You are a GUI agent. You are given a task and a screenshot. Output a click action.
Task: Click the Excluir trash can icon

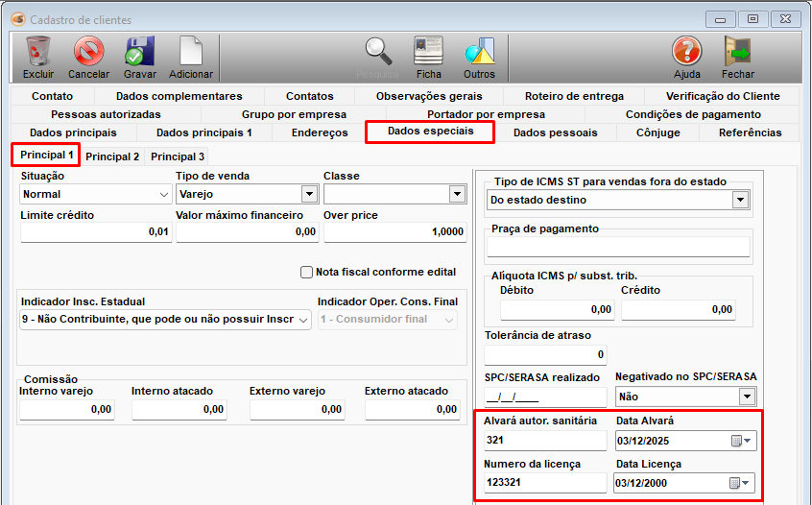(x=37, y=51)
